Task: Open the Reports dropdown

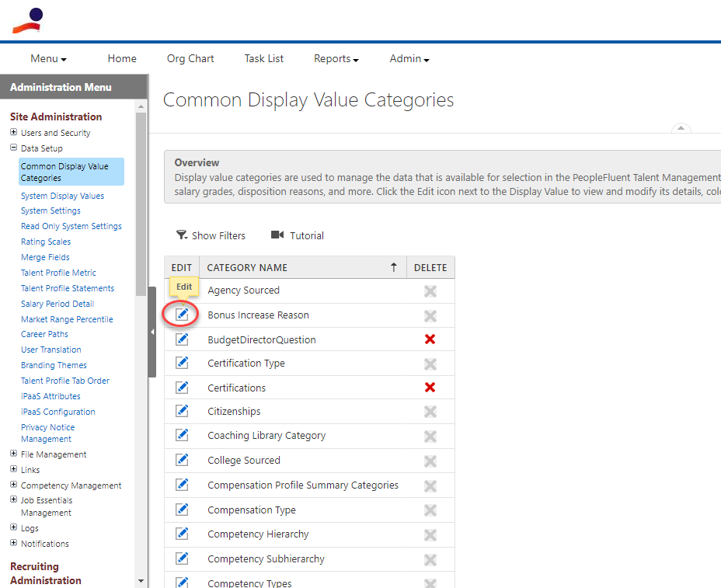Action: (336, 59)
